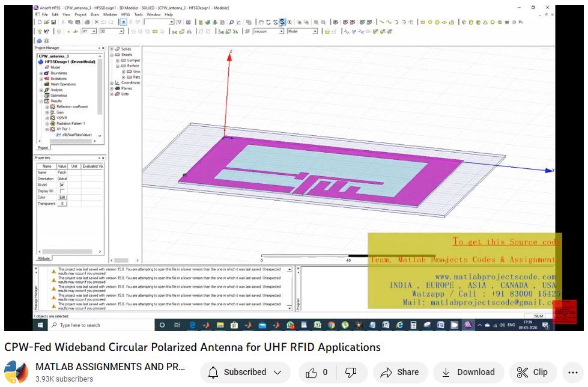
Task: Select the Draw Rectangle tool
Action: 423,22
